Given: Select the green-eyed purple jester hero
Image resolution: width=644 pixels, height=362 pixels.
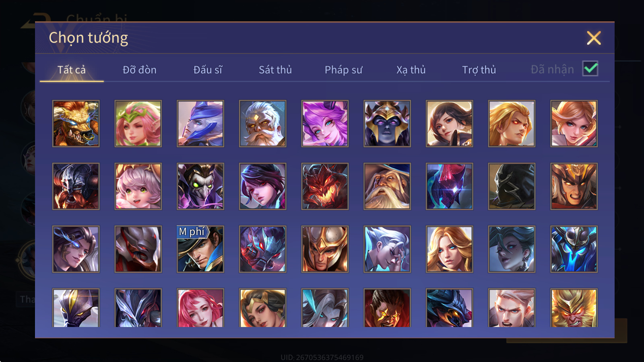Looking at the screenshot, I should [x=200, y=186].
